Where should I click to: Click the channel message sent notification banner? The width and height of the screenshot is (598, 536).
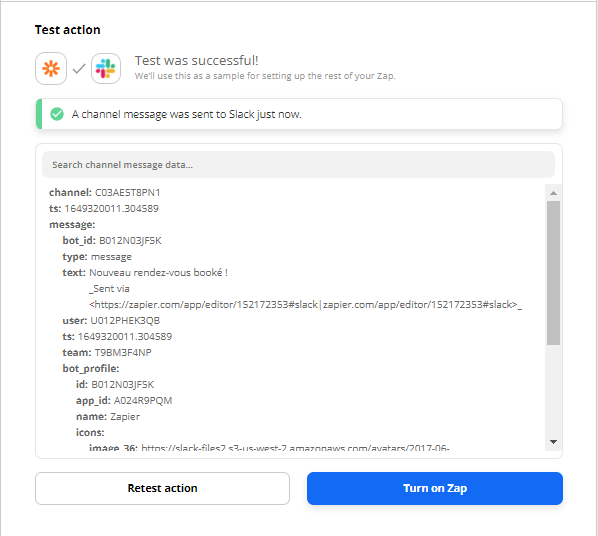pyautogui.click(x=299, y=114)
